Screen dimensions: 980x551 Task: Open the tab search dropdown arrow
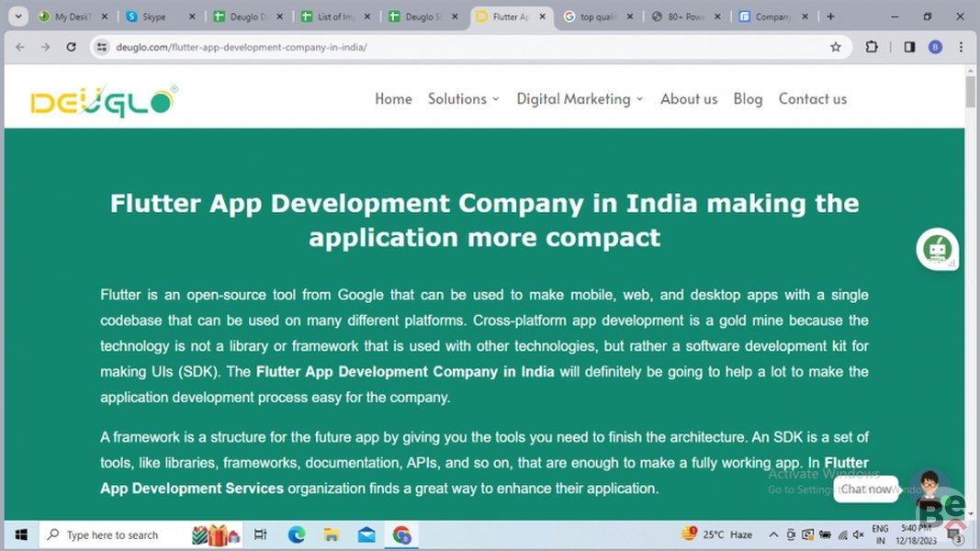click(17, 17)
